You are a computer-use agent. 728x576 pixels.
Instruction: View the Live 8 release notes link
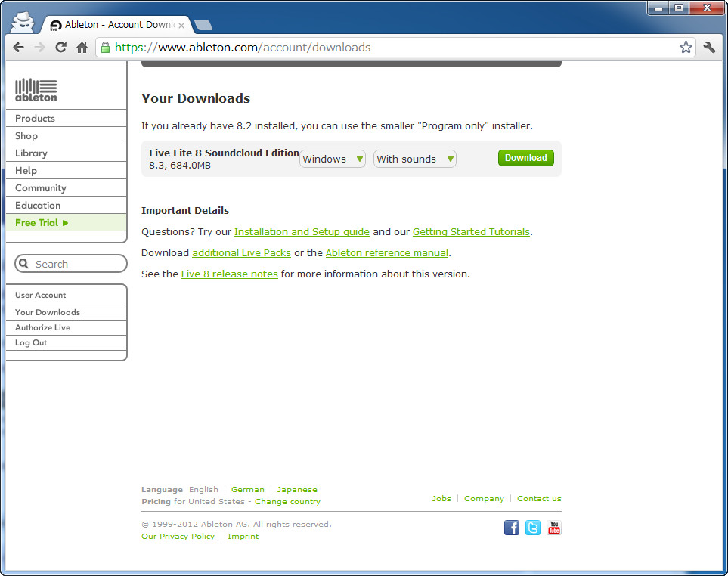point(229,274)
